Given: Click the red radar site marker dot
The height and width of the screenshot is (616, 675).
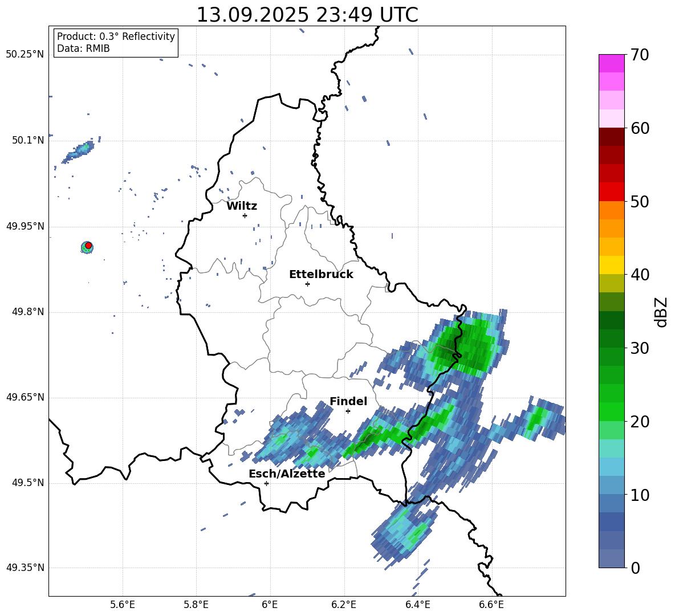Looking at the screenshot, I should pyautogui.click(x=88, y=246).
